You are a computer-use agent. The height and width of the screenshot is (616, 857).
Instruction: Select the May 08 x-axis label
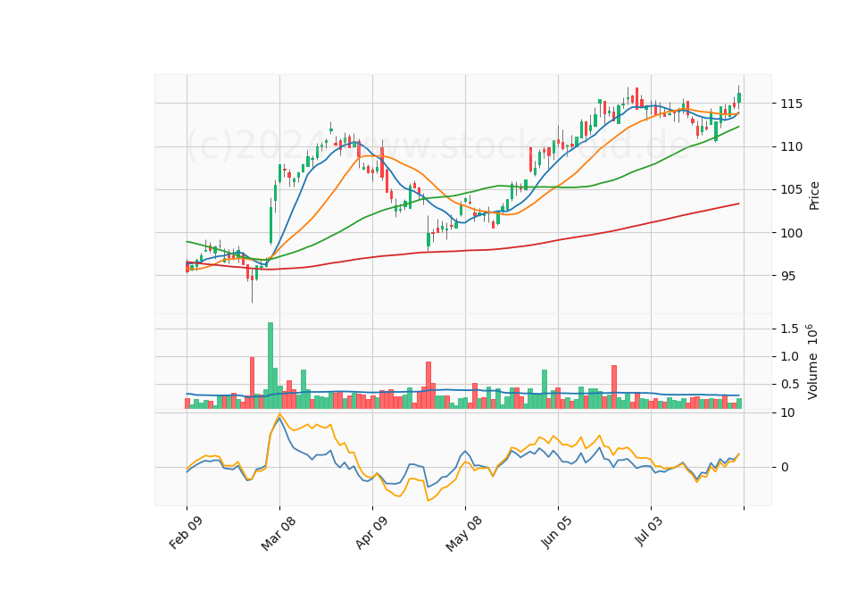coord(464,533)
